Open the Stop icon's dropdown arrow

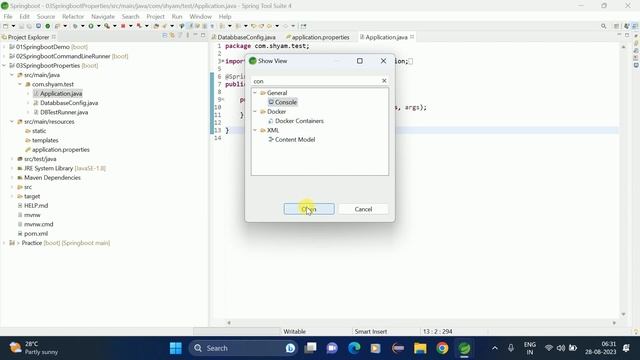click(131, 26)
